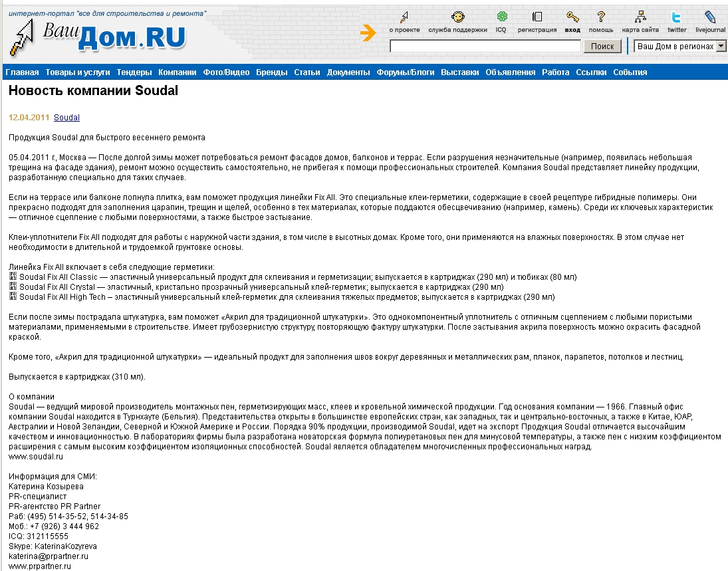Click the 'Новость компании Soudal' heading
The width and height of the screenshot is (728, 571).
coord(93,90)
